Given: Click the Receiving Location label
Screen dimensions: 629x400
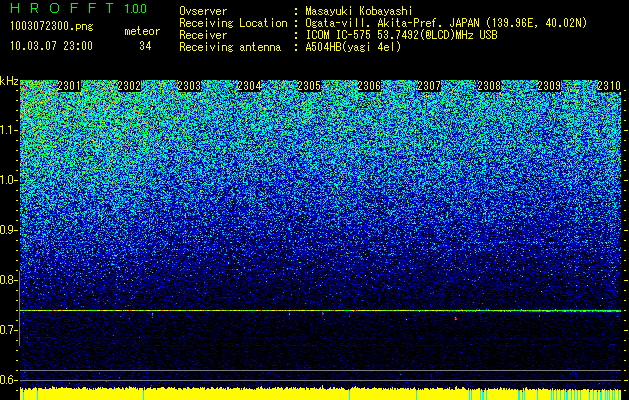Looking at the screenshot, I should [233, 23].
